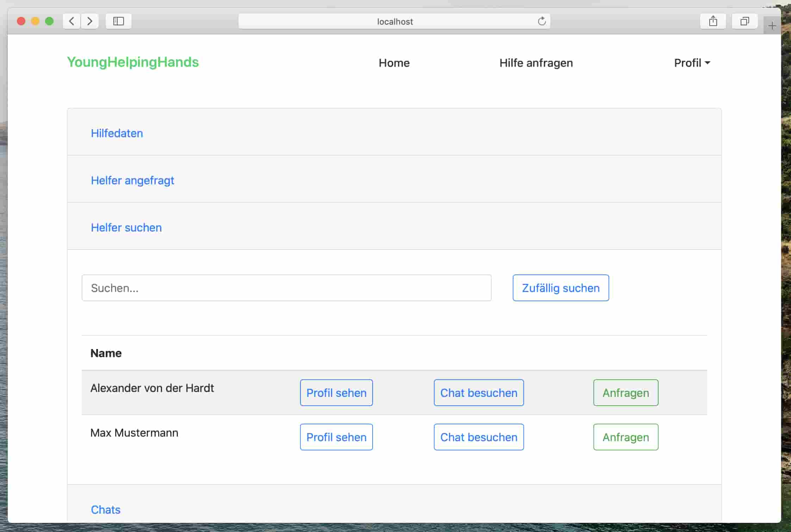Viewport: 791px width, 532px height.
Task: Click Anfragen for Max Mustermann
Action: pos(625,437)
